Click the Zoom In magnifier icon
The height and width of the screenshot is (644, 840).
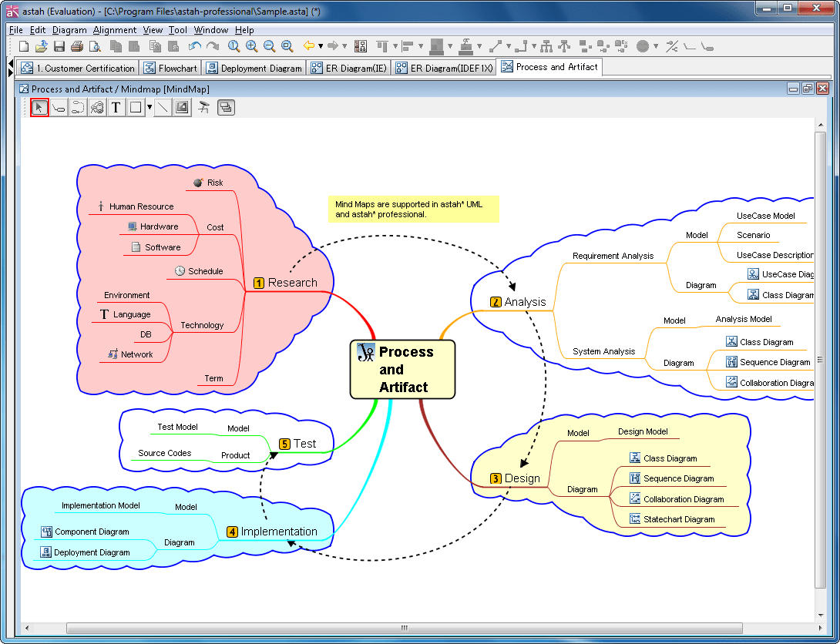click(252, 46)
